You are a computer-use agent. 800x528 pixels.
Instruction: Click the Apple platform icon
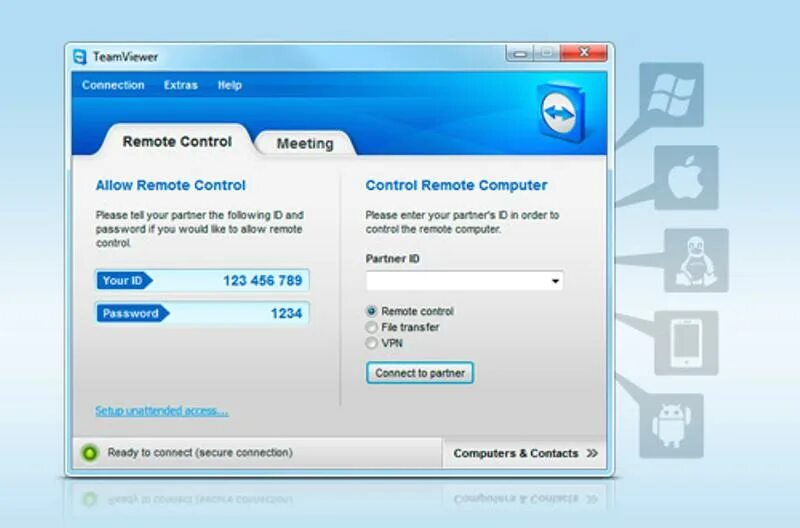pos(686,178)
